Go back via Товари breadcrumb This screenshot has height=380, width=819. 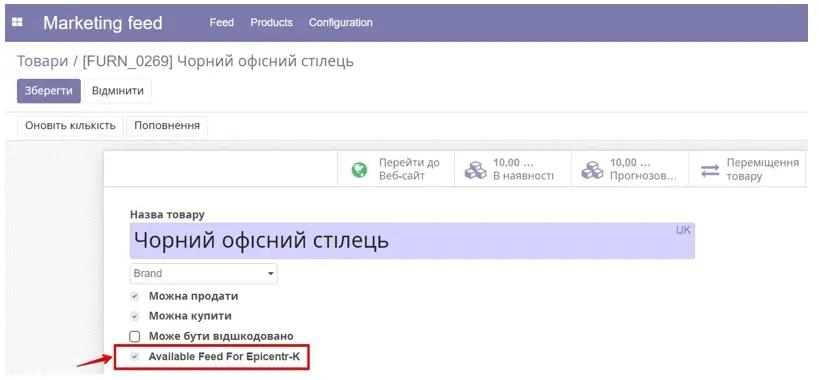pos(42,61)
